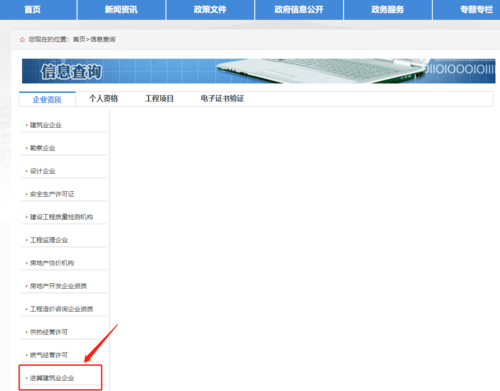Viewport: 500px width, 391px height.
Task: Select the 电子证书验证 tab
Action: tap(222, 99)
